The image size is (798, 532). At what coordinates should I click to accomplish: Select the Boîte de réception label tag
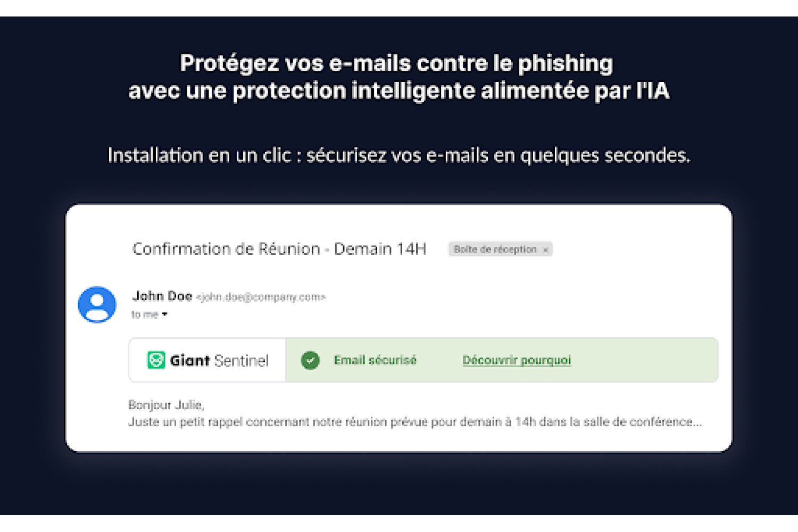click(x=495, y=249)
